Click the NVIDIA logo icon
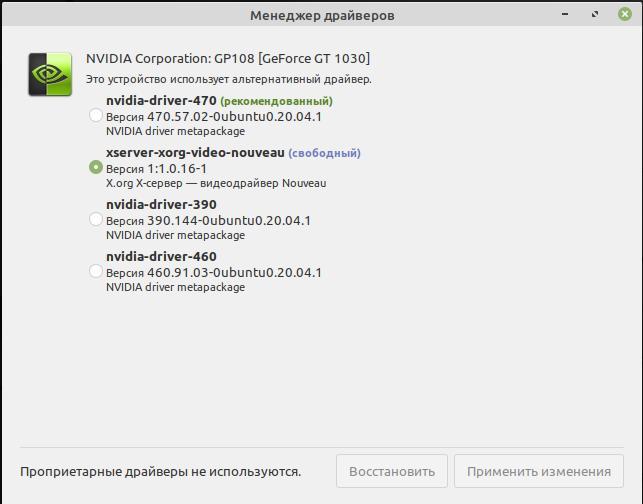 [50, 74]
